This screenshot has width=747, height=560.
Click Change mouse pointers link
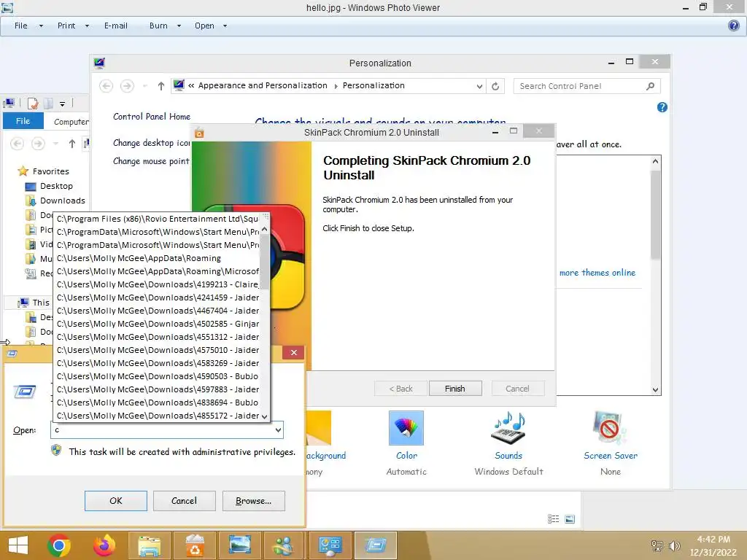151,161
